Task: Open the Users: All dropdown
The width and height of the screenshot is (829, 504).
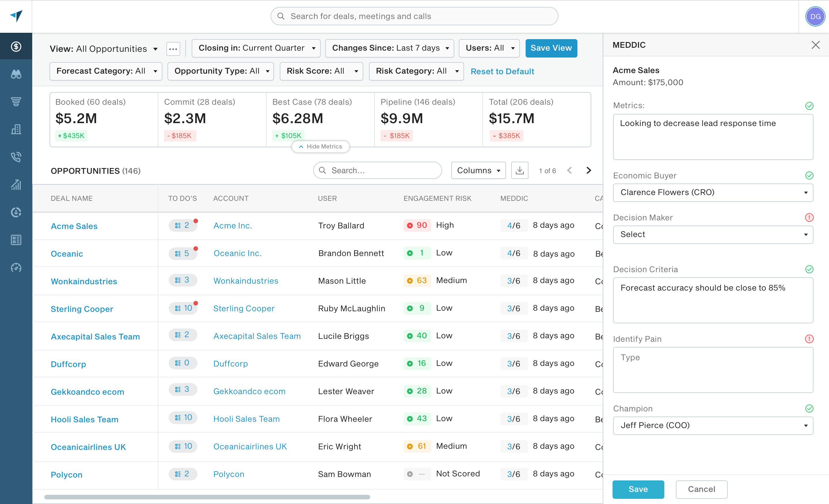Action: (x=489, y=48)
